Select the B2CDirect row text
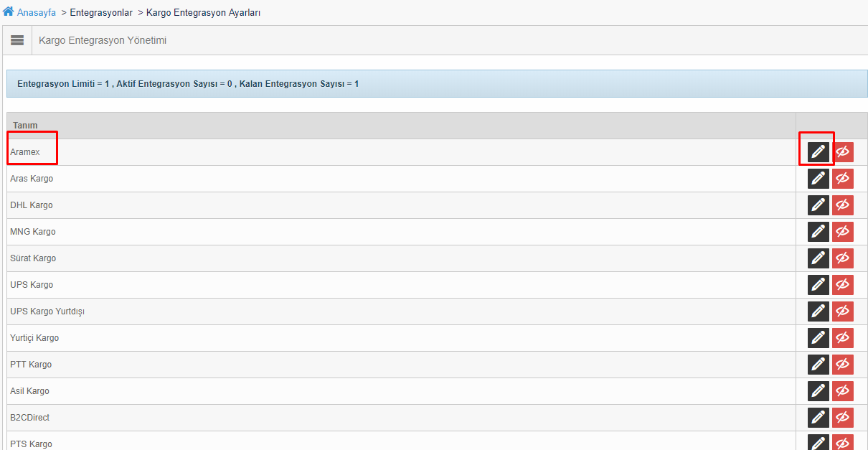Viewport: 868px width, 450px height. 30,418
